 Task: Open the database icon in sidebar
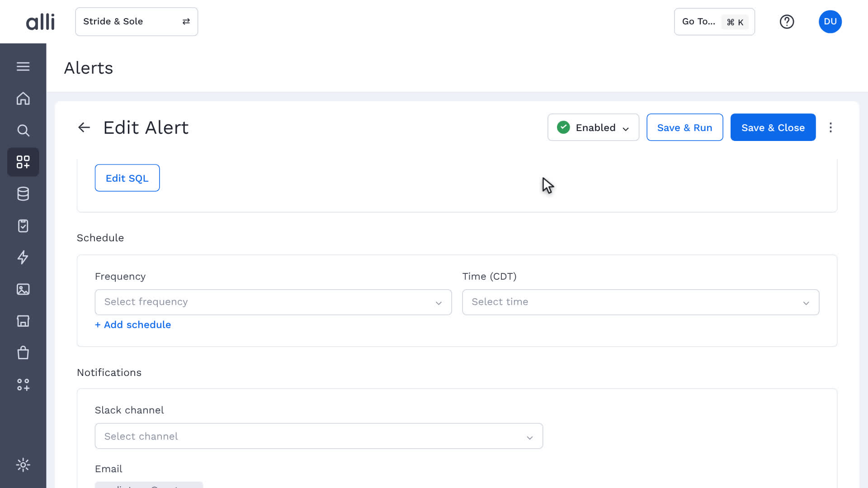coord(23,194)
